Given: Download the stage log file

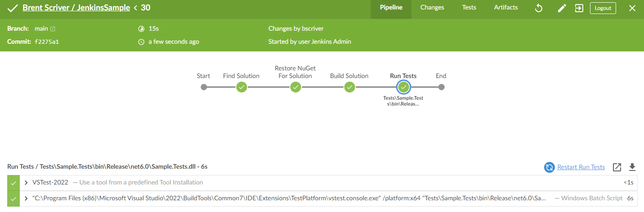Looking at the screenshot, I should coord(632,167).
